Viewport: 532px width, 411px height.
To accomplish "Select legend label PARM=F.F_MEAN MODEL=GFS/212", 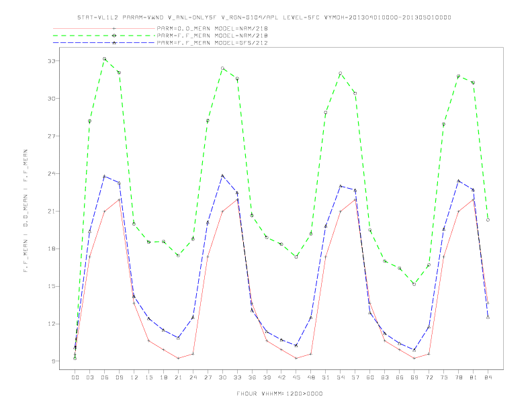I will pos(212,43).
